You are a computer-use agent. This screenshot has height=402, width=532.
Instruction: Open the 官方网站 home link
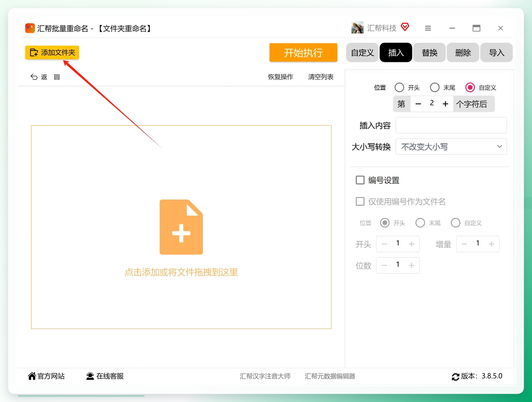tap(46, 376)
